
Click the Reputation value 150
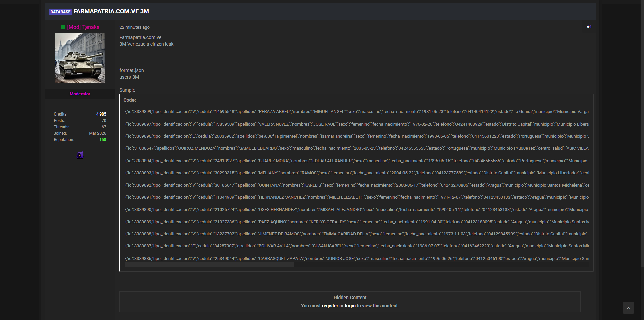[x=103, y=140]
